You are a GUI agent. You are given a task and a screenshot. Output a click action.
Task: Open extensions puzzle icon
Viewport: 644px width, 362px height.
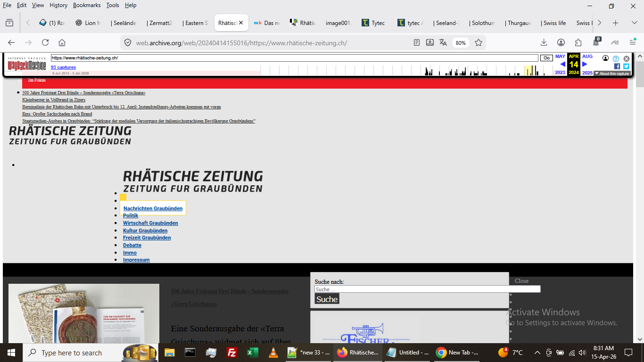[x=578, y=42]
